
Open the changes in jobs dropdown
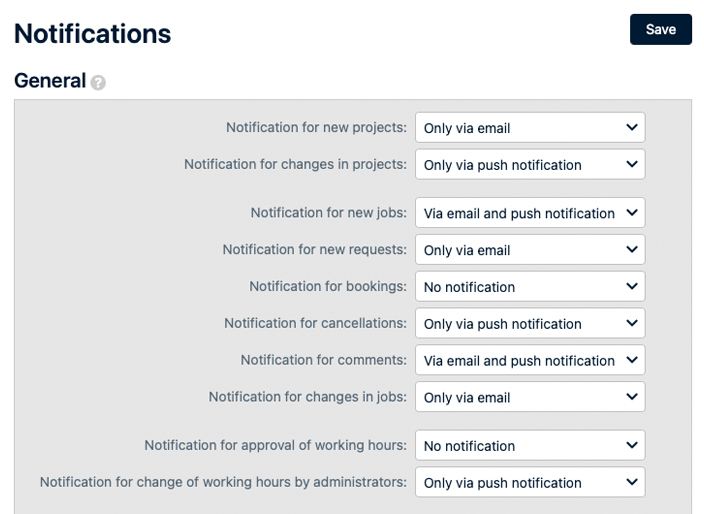click(529, 398)
